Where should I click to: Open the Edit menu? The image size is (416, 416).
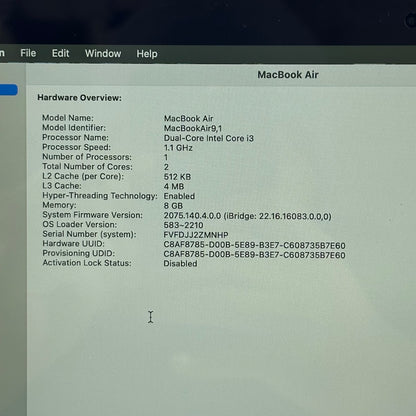60,53
